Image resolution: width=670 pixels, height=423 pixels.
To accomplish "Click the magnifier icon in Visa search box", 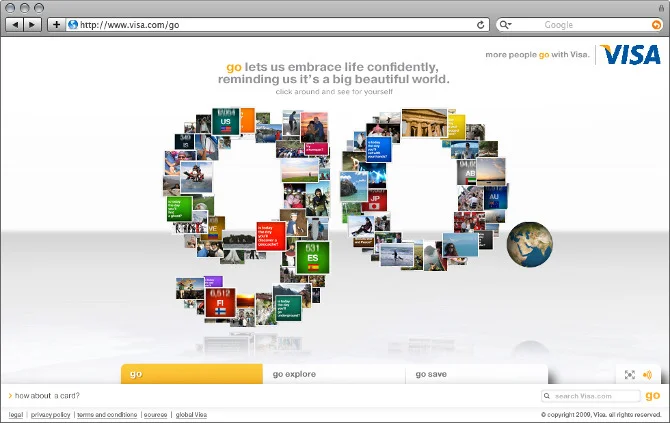I will coord(547,396).
